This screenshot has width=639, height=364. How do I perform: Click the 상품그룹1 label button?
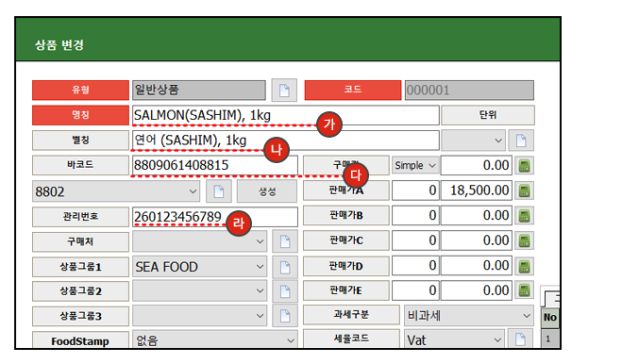coord(80,267)
